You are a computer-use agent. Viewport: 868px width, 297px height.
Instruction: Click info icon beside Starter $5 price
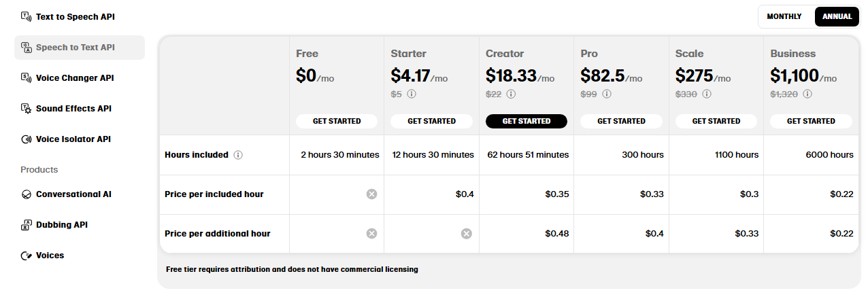412,94
